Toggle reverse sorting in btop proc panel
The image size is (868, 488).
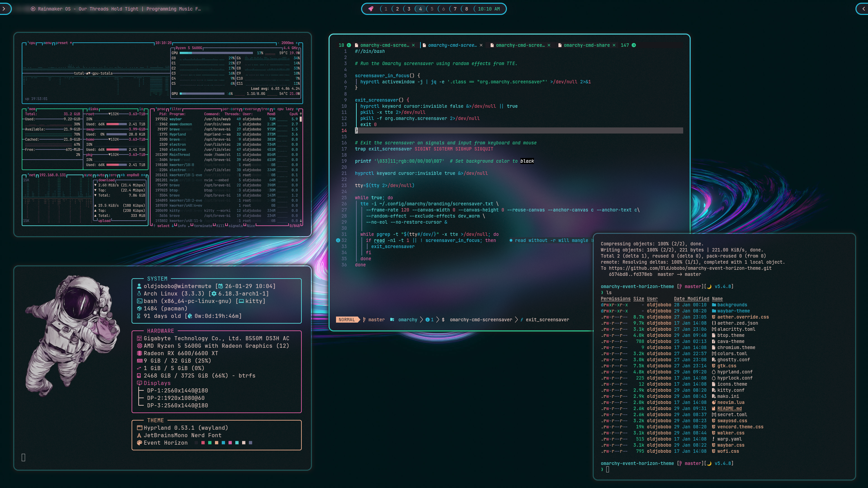[250, 109]
